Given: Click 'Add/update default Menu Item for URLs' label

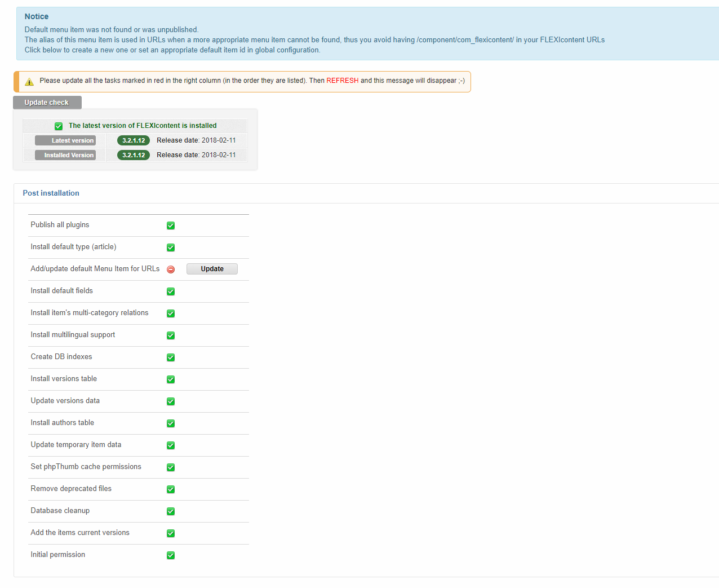Looking at the screenshot, I should (x=95, y=268).
